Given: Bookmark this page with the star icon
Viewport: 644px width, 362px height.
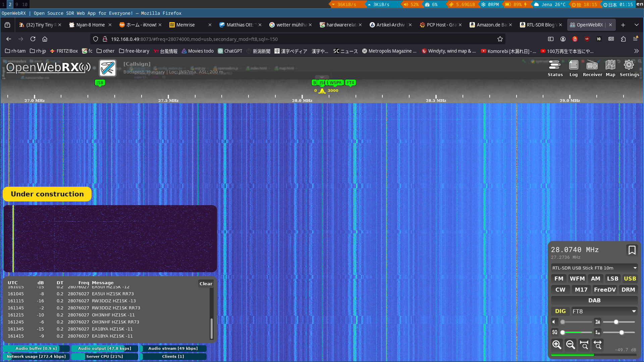Looking at the screenshot, I should [500, 39].
